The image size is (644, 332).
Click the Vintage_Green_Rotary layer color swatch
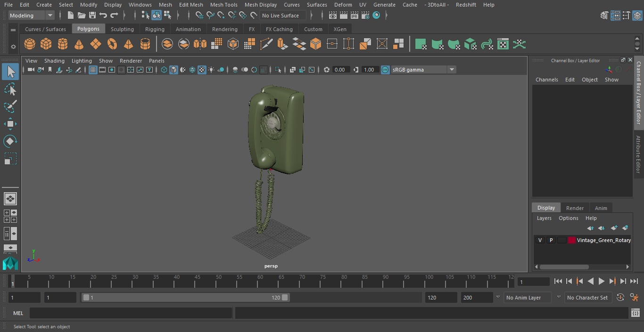pos(571,240)
